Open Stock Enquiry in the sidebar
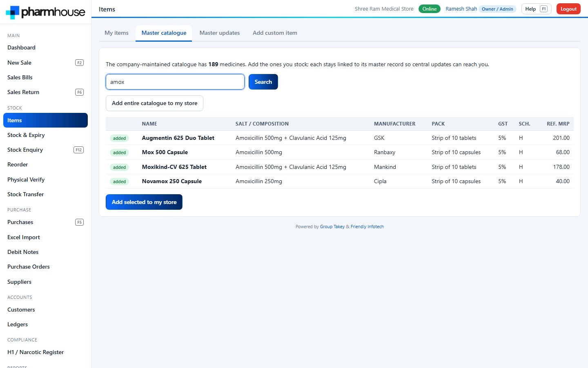This screenshot has height=368, width=588. tap(45, 150)
